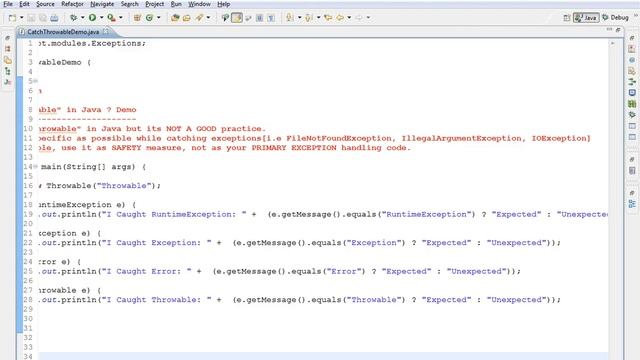
Task: Switch to the Debug perspective
Action: click(x=616, y=18)
